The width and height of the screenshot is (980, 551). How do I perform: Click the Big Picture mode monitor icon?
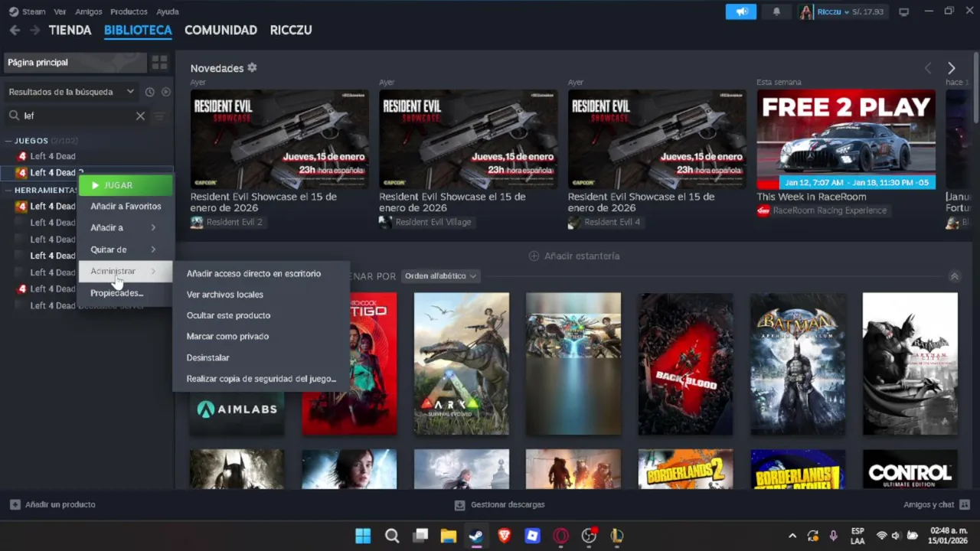pos(904,11)
